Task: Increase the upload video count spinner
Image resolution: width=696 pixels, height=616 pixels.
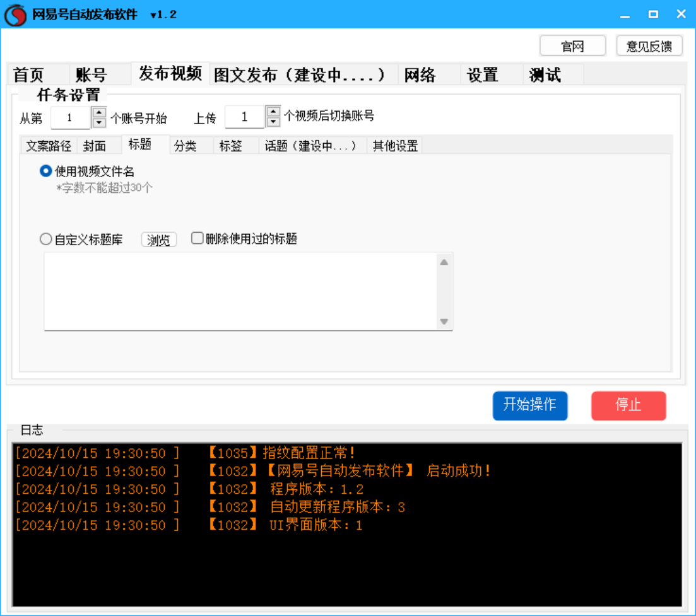Action: point(273,112)
